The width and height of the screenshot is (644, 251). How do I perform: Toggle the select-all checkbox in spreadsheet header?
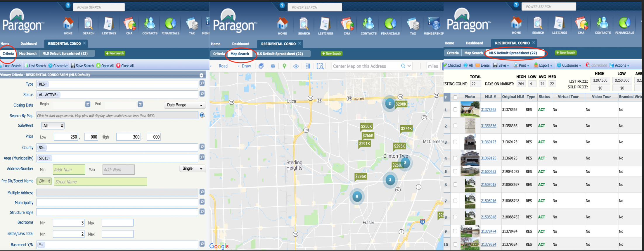(x=455, y=97)
